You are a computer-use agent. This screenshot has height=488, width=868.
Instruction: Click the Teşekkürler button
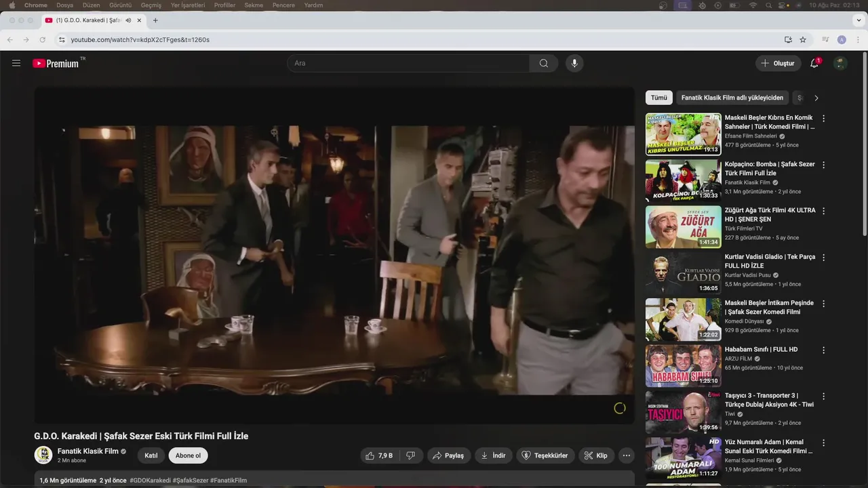546,455
